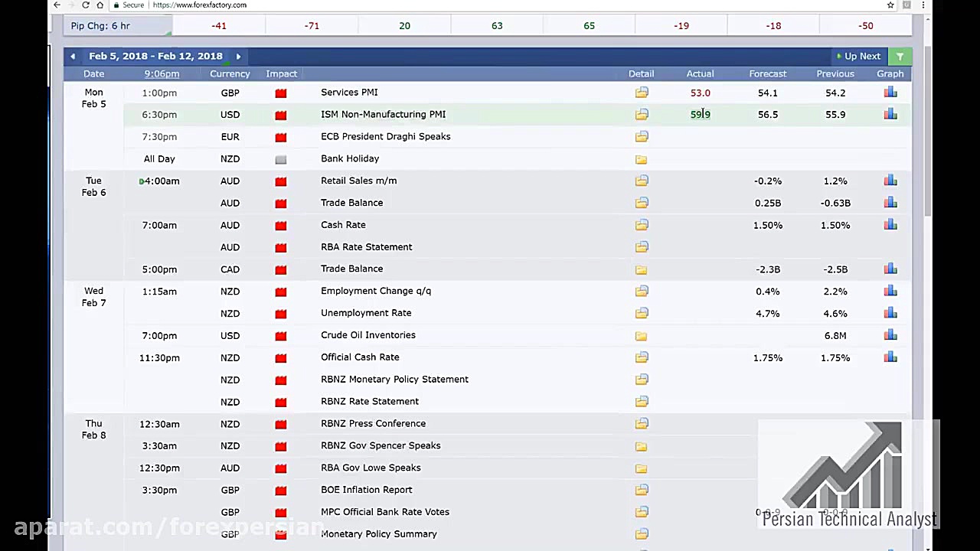The width and height of the screenshot is (980, 551).
Task: Go to next week with right arrow
Action: (238, 56)
